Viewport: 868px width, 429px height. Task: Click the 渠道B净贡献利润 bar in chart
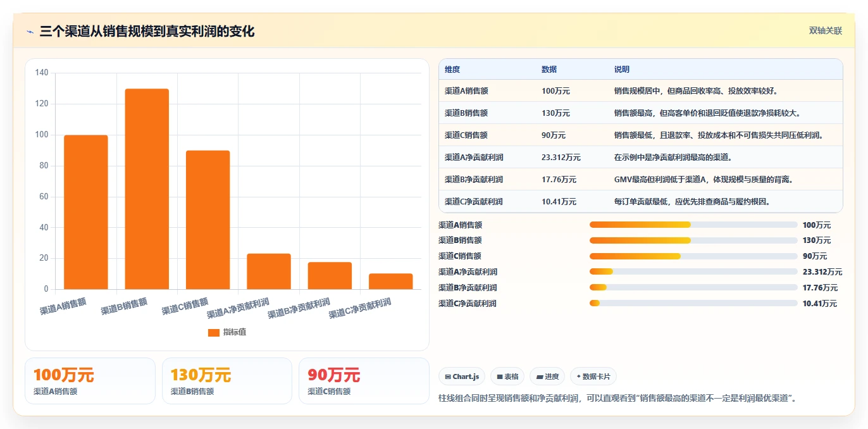[330, 275]
